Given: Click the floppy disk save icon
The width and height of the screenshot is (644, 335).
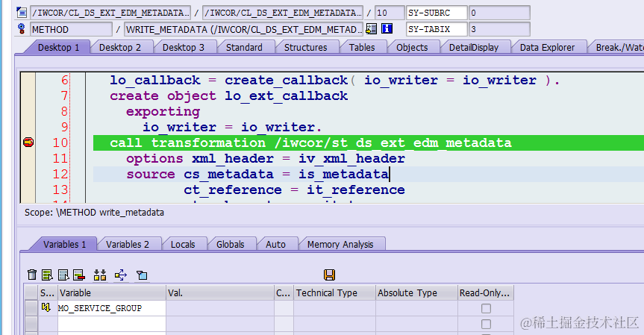Looking at the screenshot, I should 329,275.
